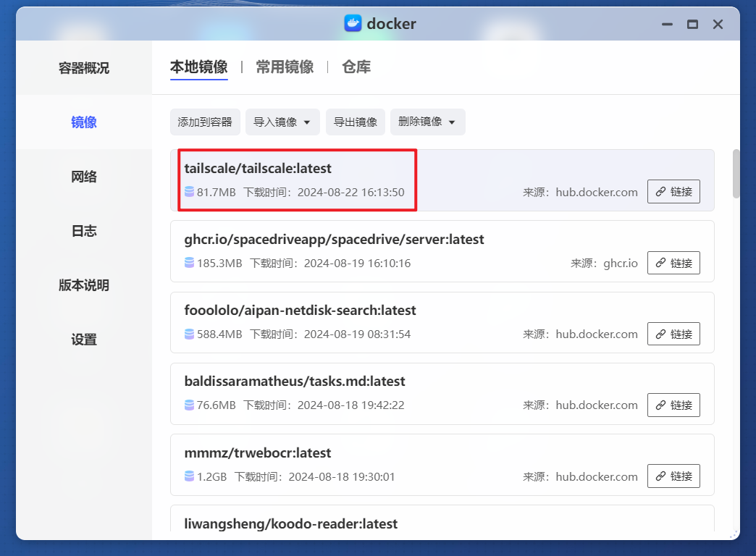Select fooololo/aipan-netdisk-search:latest image name
Screen dimensions: 756x556
point(300,310)
